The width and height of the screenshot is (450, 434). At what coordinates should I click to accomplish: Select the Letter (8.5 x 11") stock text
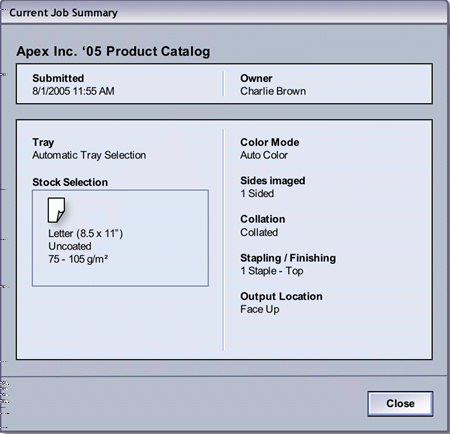point(86,233)
